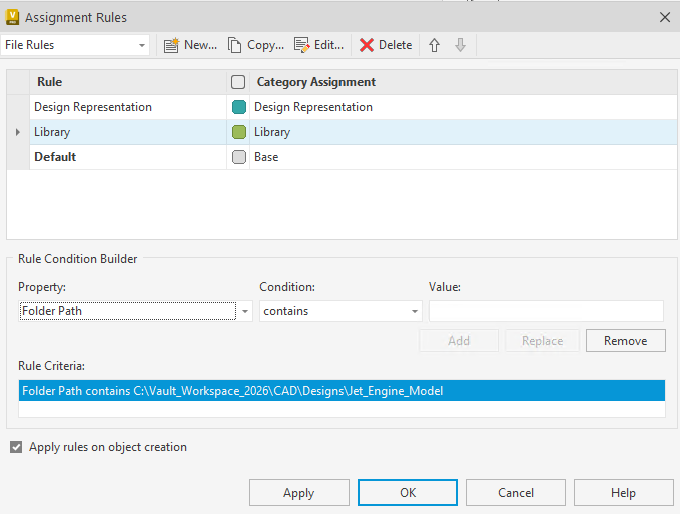
Task: Click into the Value input field
Action: point(546,311)
